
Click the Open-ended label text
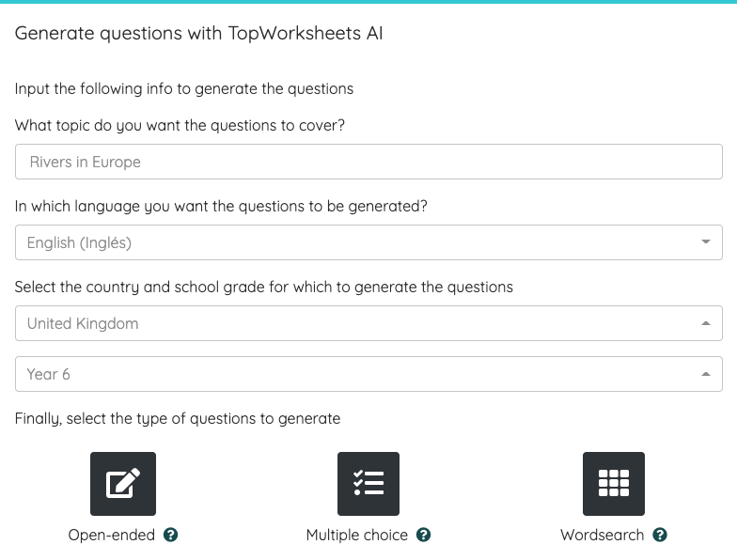(111, 535)
